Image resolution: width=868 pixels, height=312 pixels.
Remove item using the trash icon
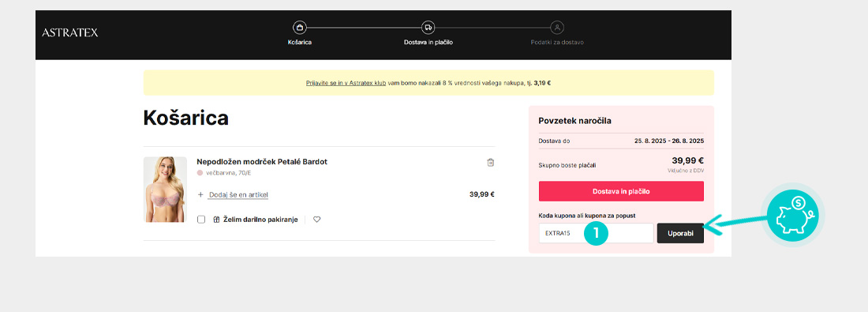pos(491,163)
